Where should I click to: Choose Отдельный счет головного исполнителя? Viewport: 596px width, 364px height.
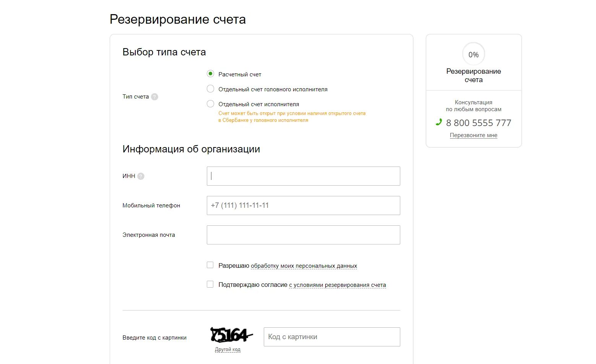coord(210,89)
